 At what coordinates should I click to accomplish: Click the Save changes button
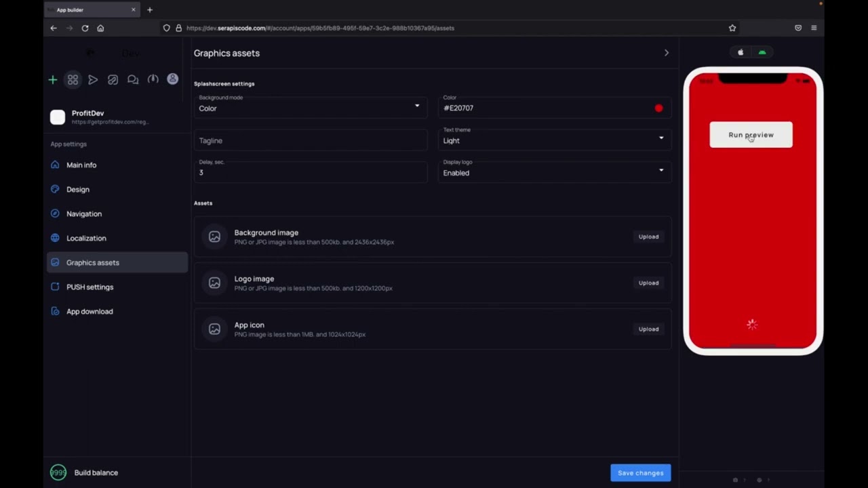click(x=640, y=473)
